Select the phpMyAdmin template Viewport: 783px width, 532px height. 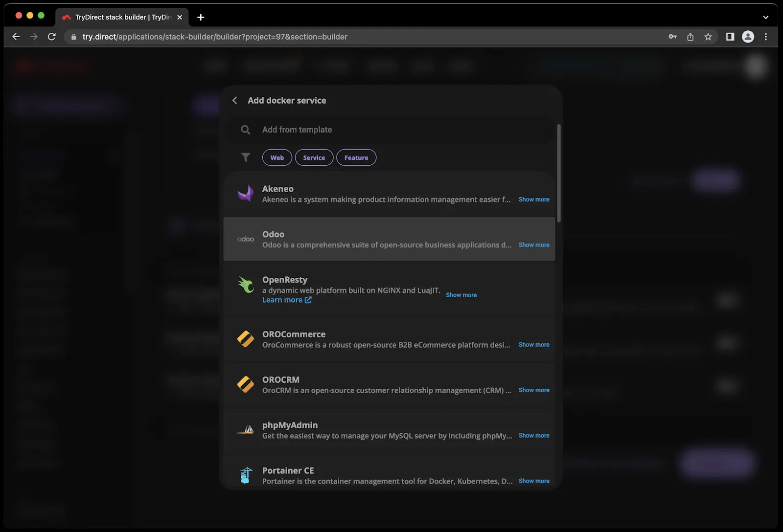[x=389, y=430]
